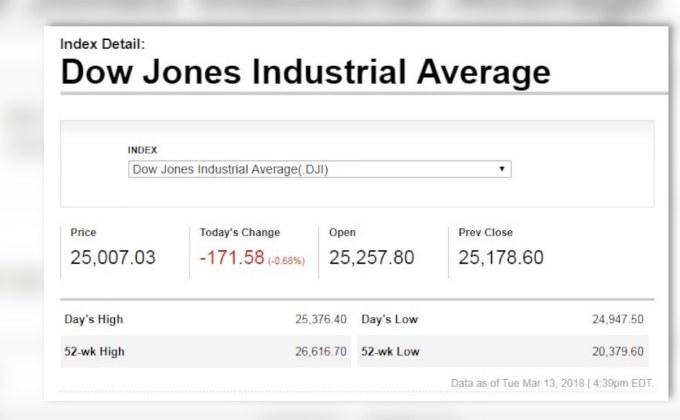This screenshot has height=420, width=680.
Task: Select the Day's Low value 24,947.50
Action: pyautogui.click(x=618, y=319)
